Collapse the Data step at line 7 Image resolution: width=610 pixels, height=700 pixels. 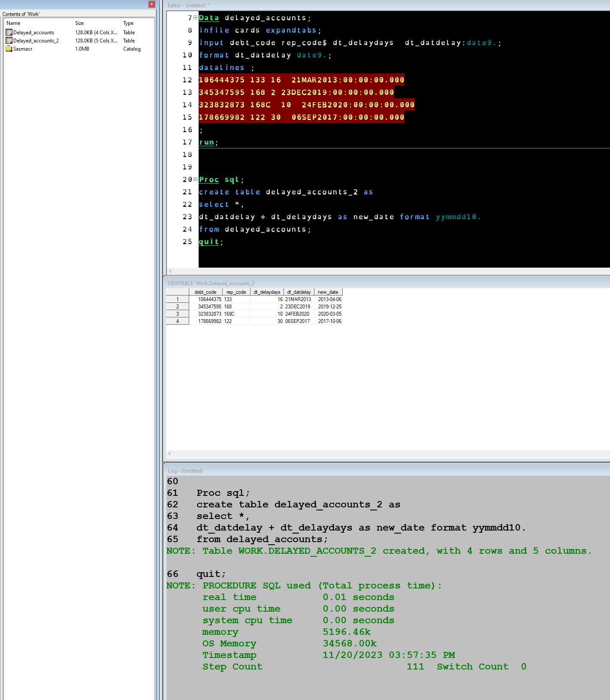click(x=196, y=18)
